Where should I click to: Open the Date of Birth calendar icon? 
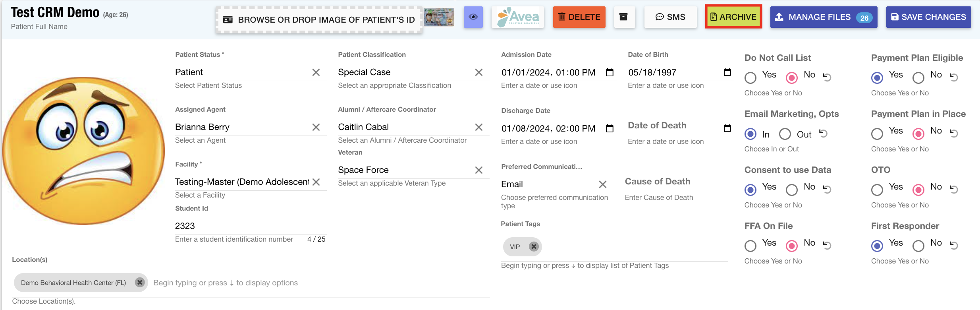point(727,72)
